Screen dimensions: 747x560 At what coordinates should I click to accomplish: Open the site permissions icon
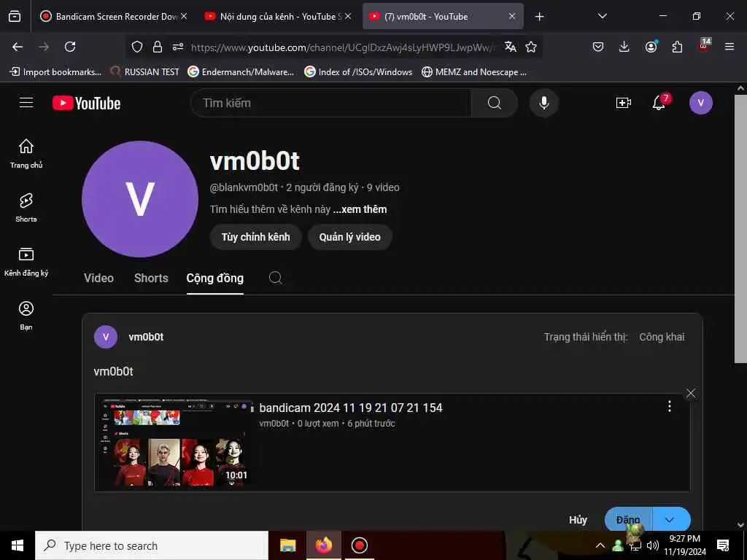(x=178, y=47)
